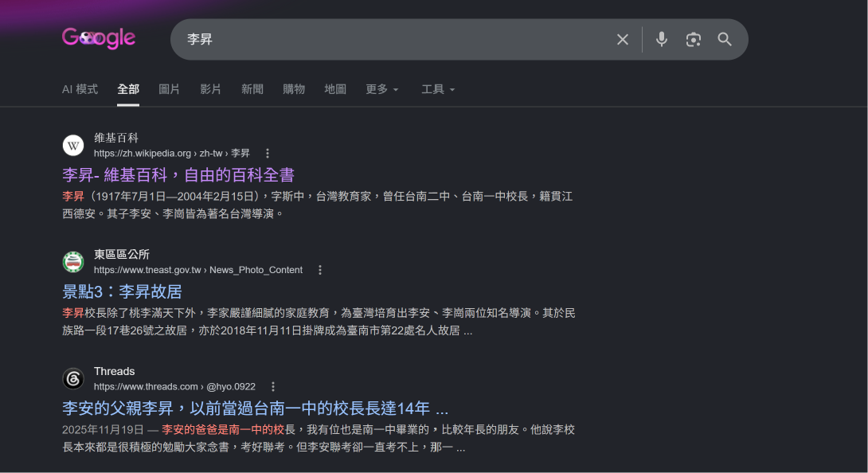The height and width of the screenshot is (473, 868).
Task: Clear the search box with X
Action: coord(622,39)
